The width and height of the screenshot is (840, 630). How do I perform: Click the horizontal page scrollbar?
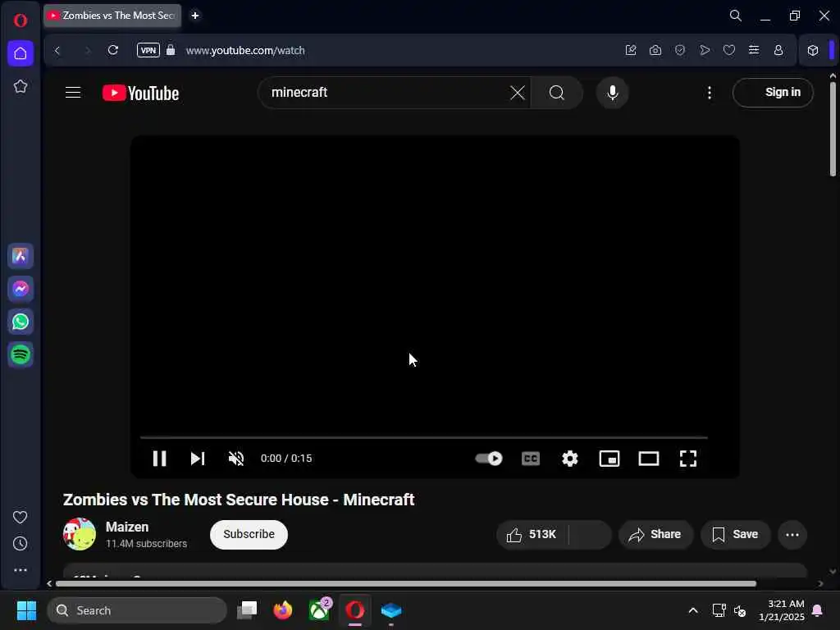pos(405,583)
